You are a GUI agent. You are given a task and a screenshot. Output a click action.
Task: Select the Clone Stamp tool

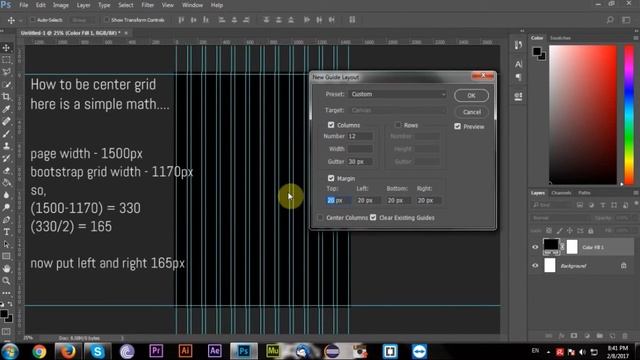6,146
